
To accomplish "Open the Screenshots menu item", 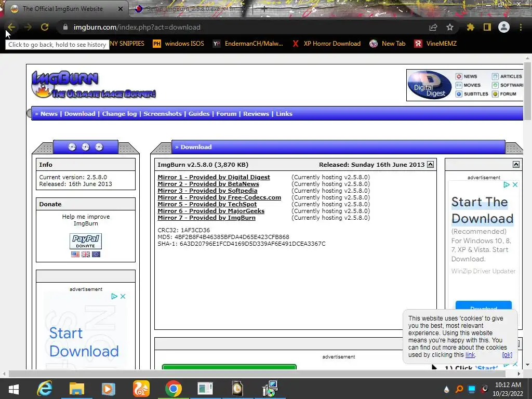I will click(x=163, y=114).
